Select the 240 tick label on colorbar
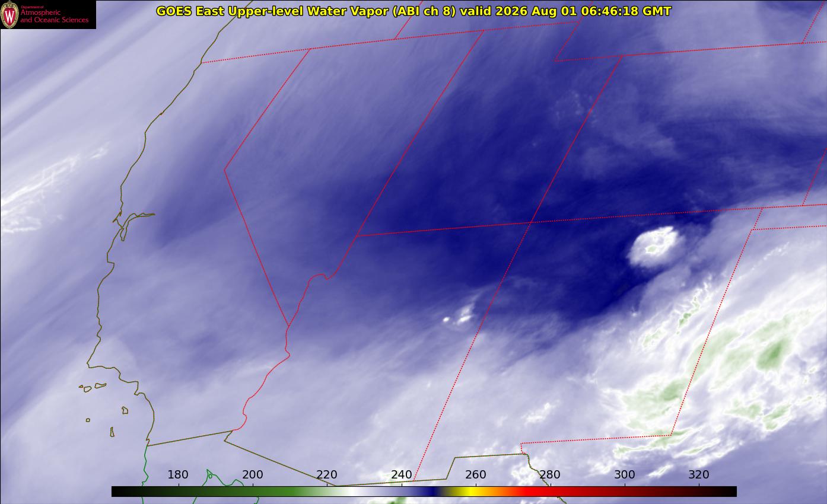The image size is (827, 504). click(x=402, y=474)
